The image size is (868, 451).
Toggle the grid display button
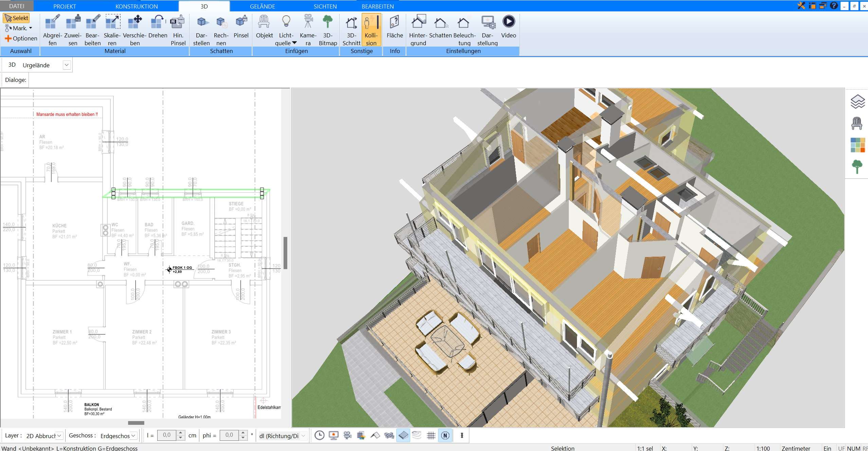point(431,435)
